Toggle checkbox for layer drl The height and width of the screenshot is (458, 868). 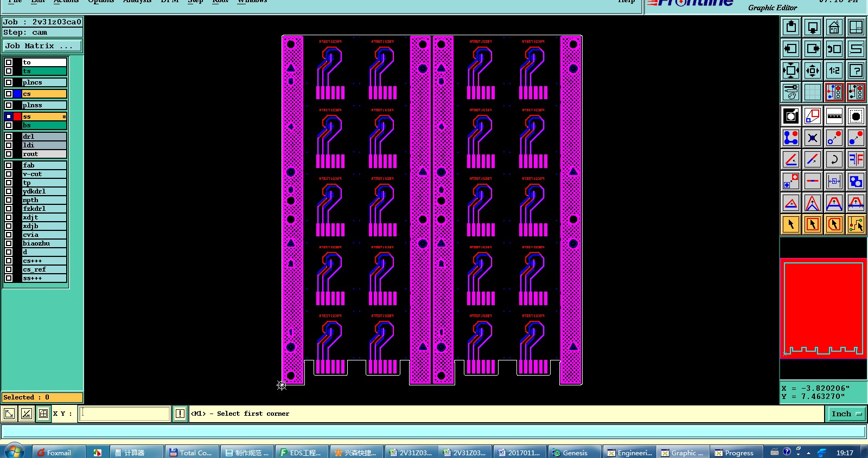point(9,137)
